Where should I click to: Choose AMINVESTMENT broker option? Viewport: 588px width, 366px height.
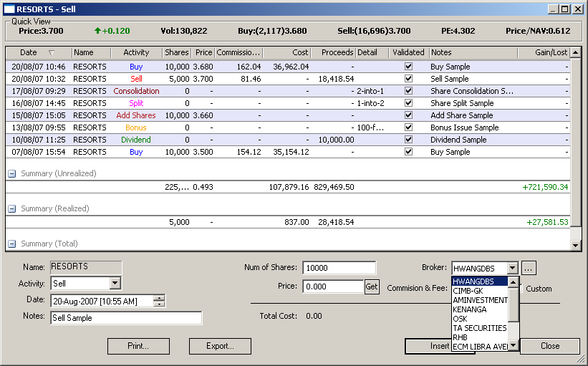click(x=480, y=300)
